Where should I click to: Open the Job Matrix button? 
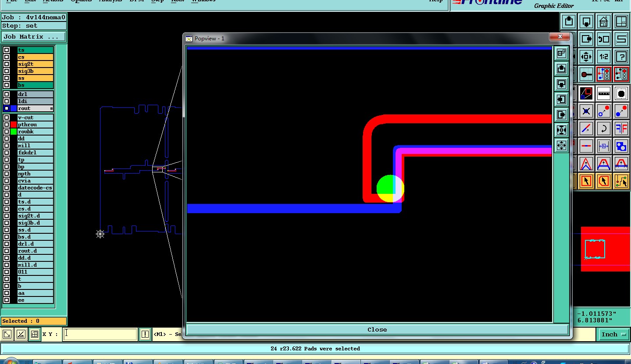pos(34,37)
